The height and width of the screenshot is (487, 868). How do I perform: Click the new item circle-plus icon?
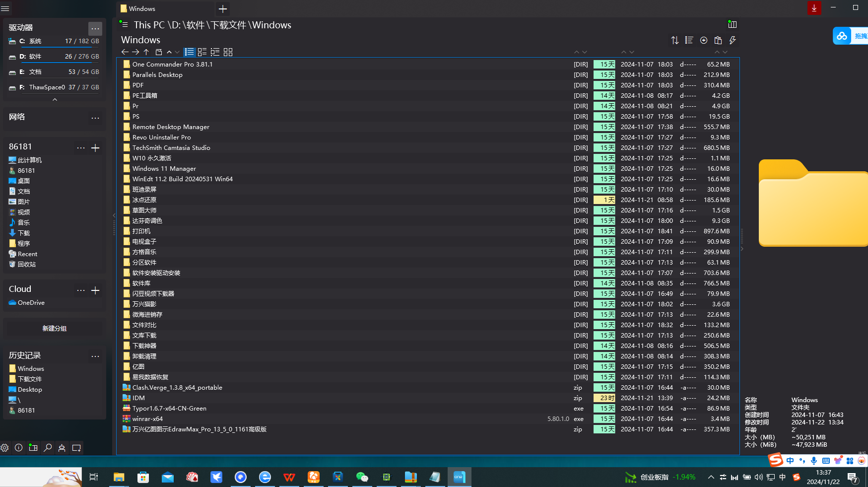click(704, 40)
